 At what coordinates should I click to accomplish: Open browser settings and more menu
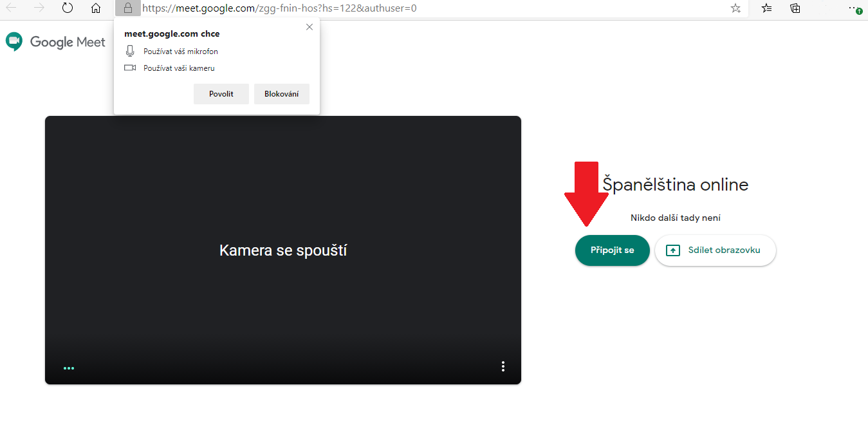[855, 8]
